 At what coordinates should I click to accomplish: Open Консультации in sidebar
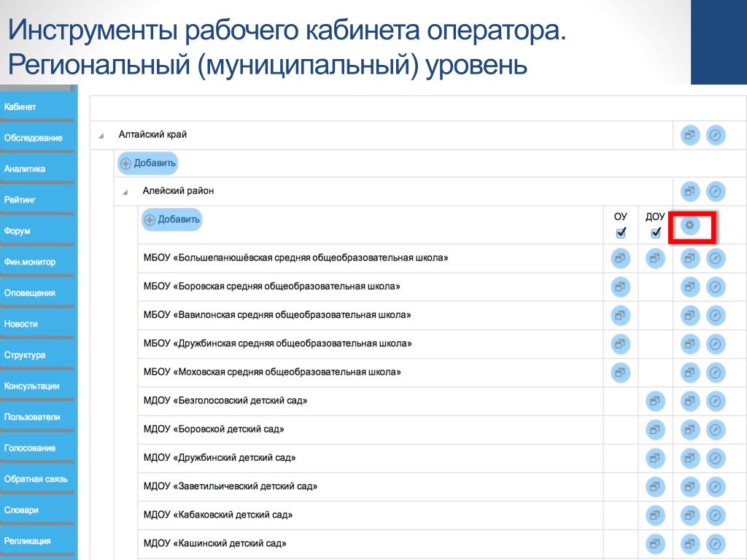tap(37, 386)
